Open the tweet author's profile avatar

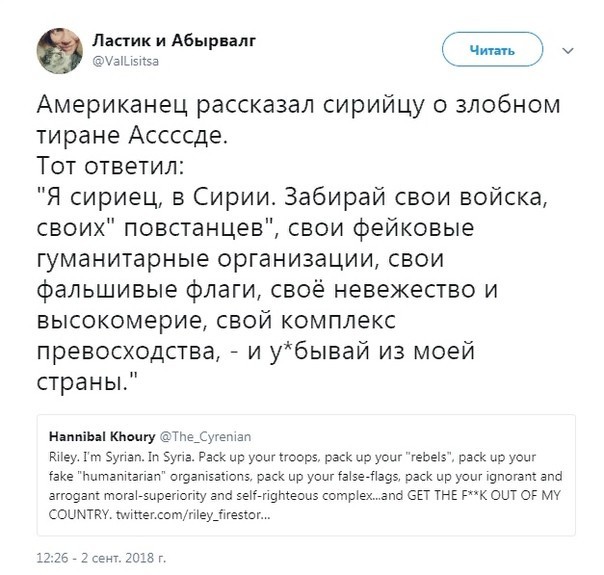click(x=60, y=47)
